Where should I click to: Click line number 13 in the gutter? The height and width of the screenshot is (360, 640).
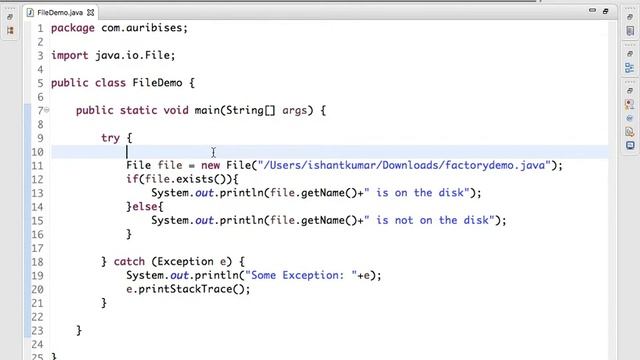(38, 193)
